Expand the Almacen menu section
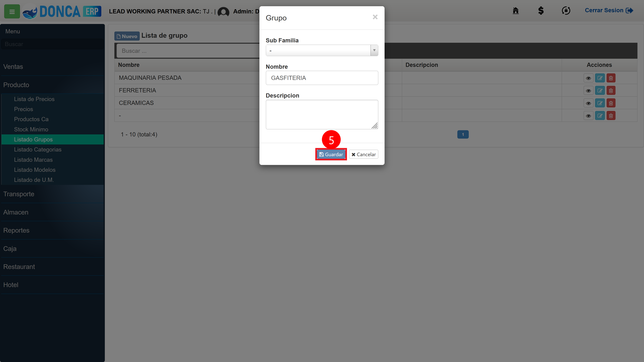644x362 pixels. coord(52,212)
